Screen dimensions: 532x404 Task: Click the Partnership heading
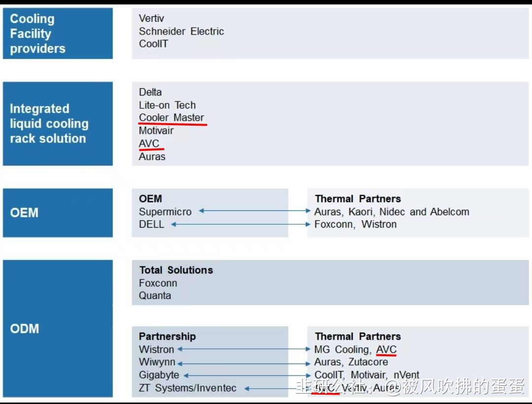click(167, 337)
